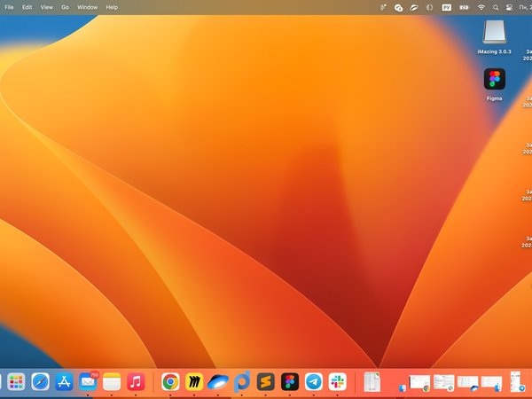
Task: Restore minimized window with Chrome badge, leftmost
Action: tap(419, 383)
